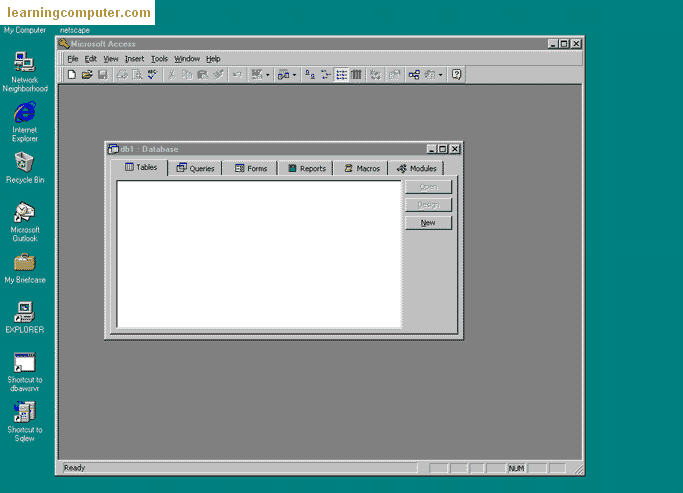The width and height of the screenshot is (683, 493).
Task: Click the Paste clipboard icon
Action: coord(203,75)
